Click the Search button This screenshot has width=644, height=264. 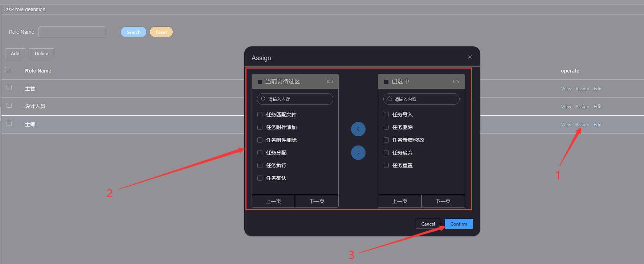click(x=134, y=32)
